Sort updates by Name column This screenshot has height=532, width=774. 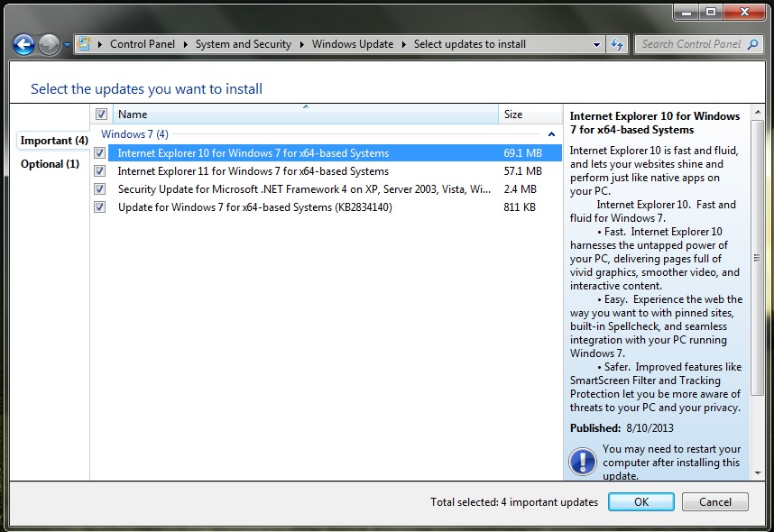point(306,114)
